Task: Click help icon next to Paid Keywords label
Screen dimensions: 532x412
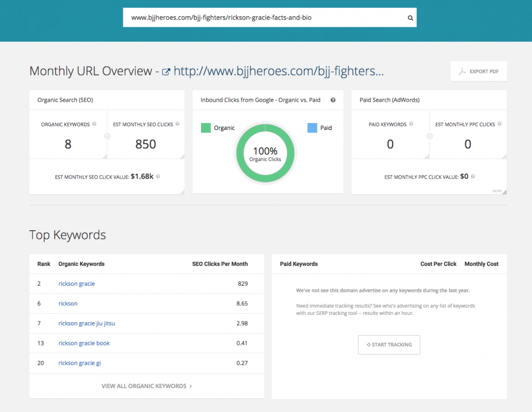Action: point(411,124)
